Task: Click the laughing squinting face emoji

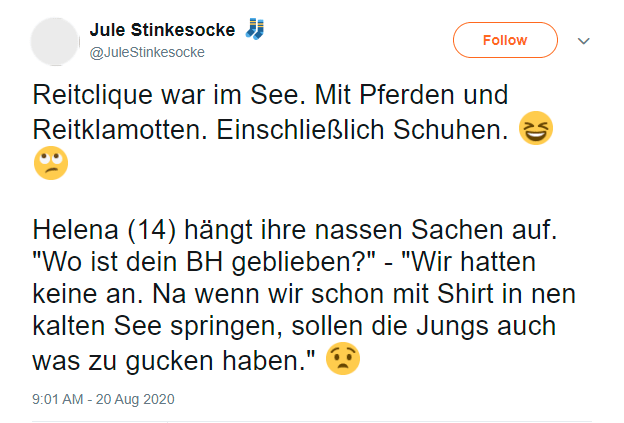Action: pyautogui.click(x=537, y=131)
